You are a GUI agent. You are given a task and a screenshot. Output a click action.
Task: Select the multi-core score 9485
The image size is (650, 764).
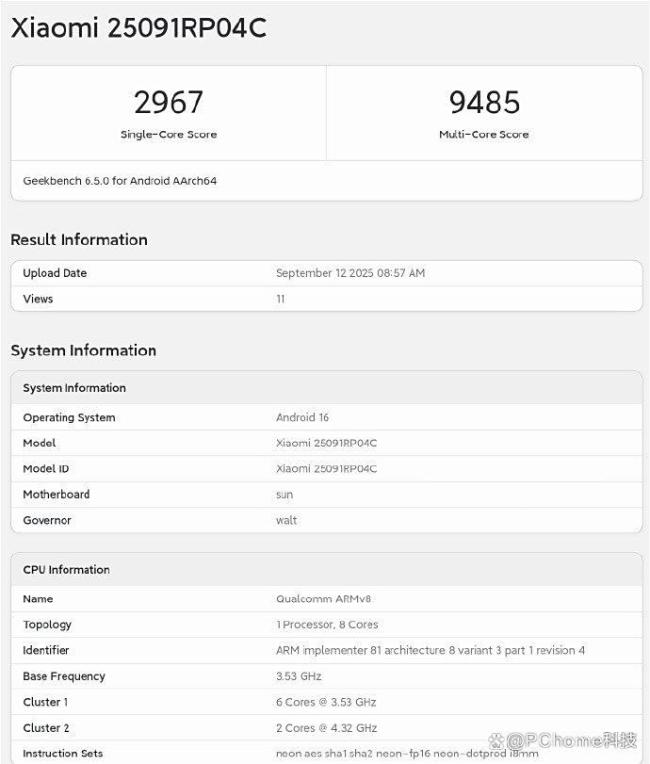click(484, 102)
